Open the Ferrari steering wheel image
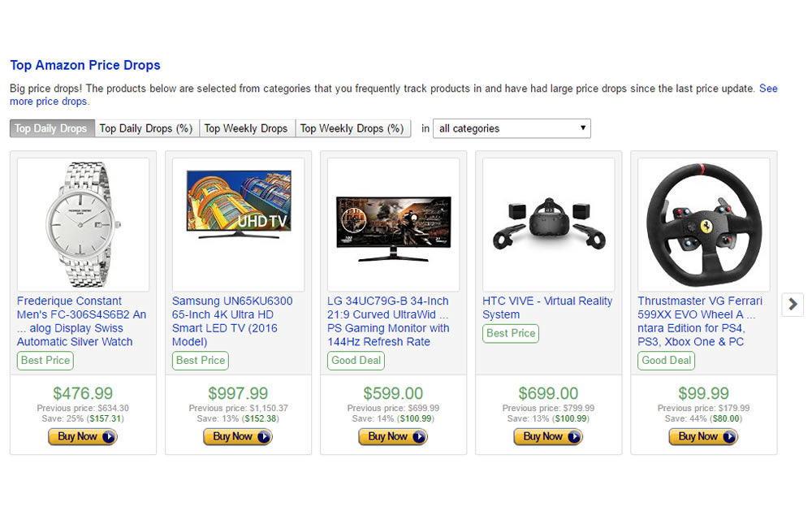Image resolution: width=812 pixels, height=524 pixels. 704,224
